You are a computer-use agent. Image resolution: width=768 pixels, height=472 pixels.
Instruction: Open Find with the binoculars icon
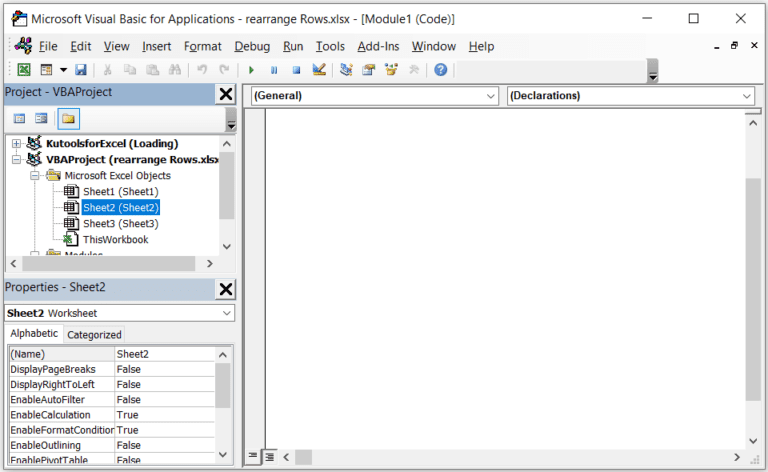pyautogui.click(x=175, y=70)
